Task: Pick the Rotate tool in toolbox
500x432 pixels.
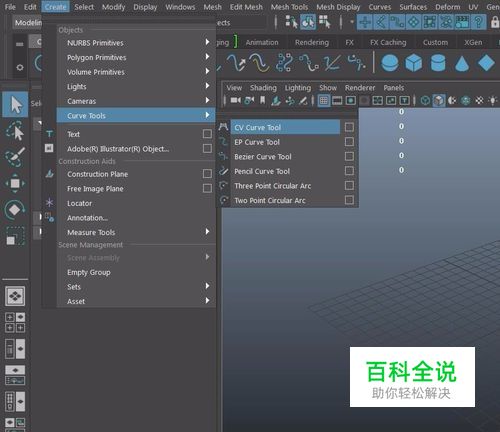Action: [15, 210]
